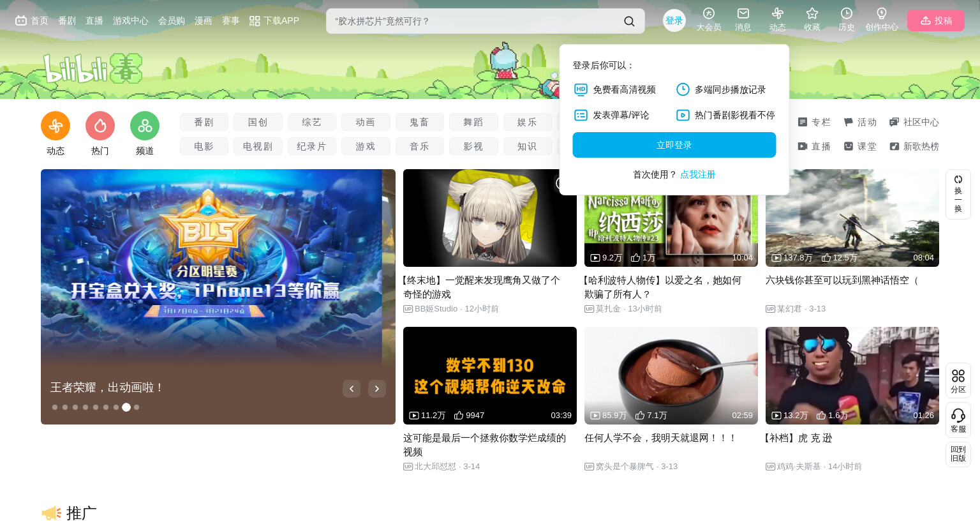Open 分区 floating sidebar button
Screen dimensions: 980x526
pyautogui.click(x=958, y=380)
